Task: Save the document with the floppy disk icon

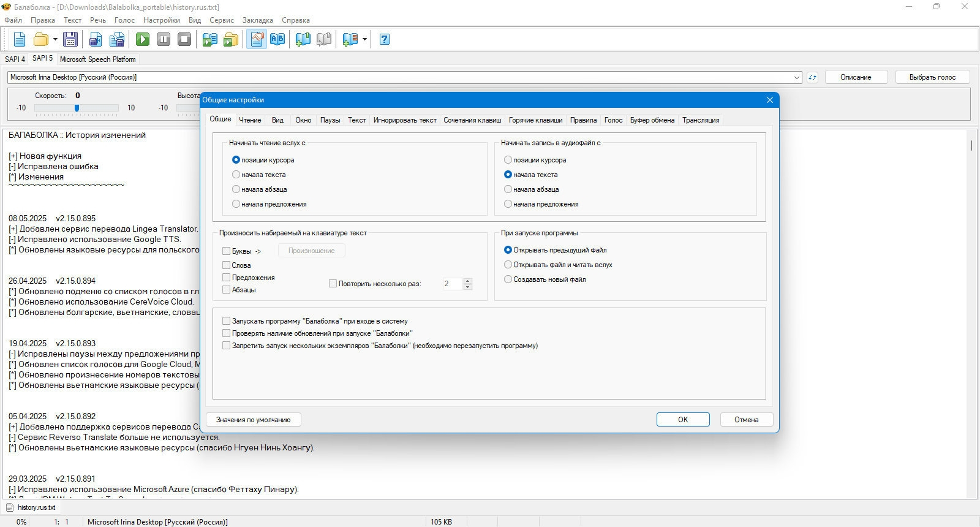Action: 70,40
